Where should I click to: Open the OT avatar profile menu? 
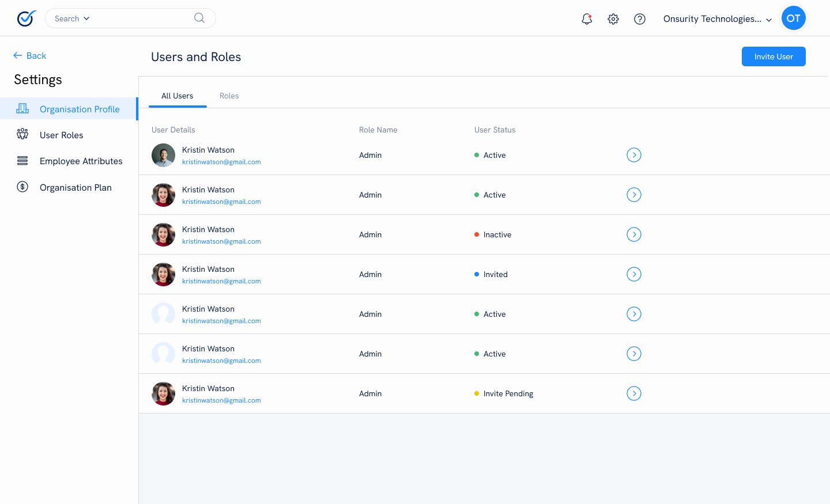pyautogui.click(x=794, y=18)
